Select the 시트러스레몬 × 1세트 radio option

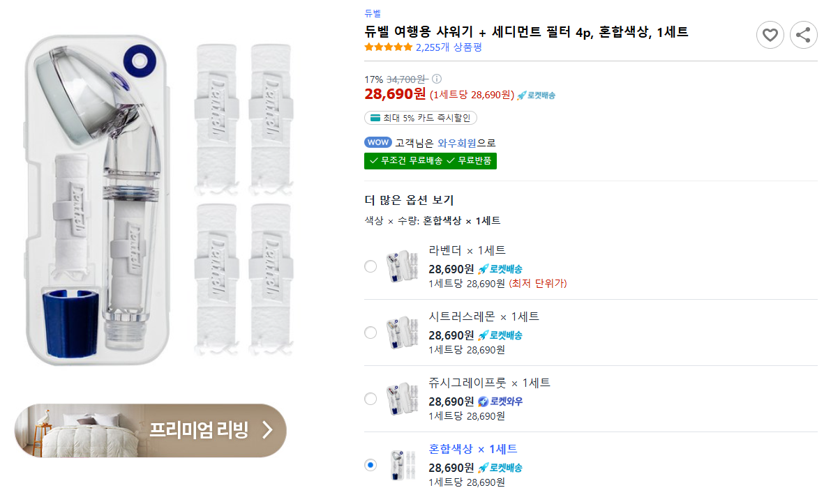[370, 333]
